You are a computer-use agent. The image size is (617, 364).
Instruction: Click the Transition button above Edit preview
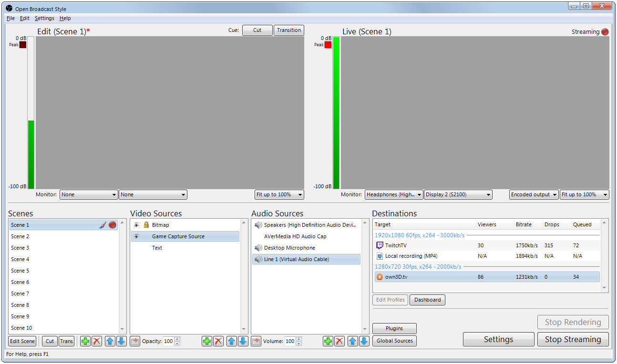pyautogui.click(x=289, y=30)
